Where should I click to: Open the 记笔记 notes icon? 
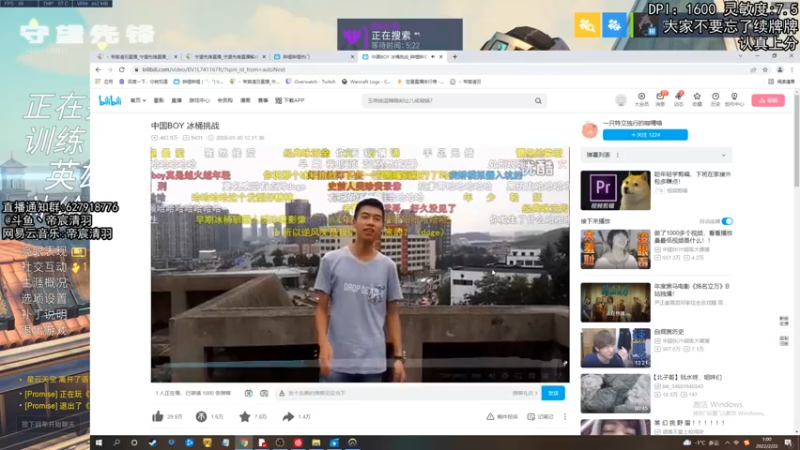pos(531,416)
